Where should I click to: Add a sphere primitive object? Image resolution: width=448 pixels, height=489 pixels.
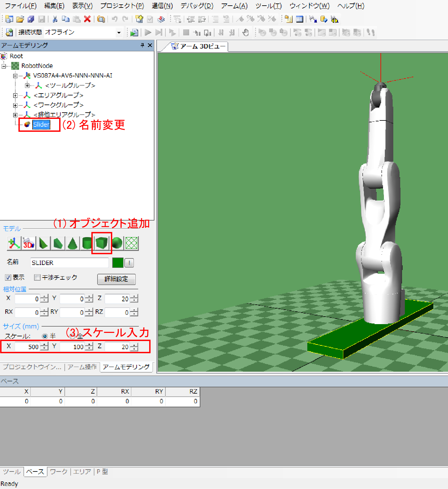pos(117,243)
